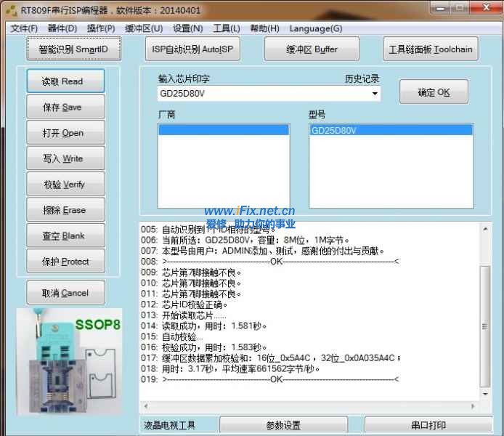Open the 设置(N) menu
504x436 pixels.
[188, 28]
